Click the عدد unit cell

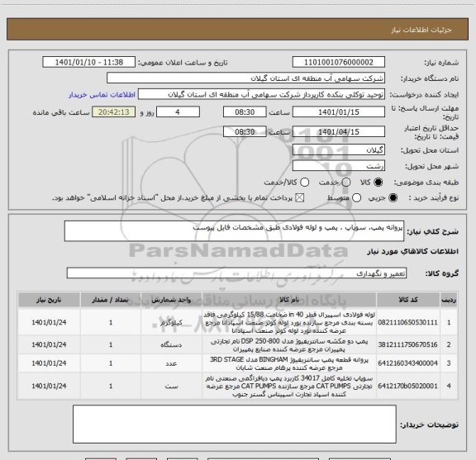(x=171, y=363)
